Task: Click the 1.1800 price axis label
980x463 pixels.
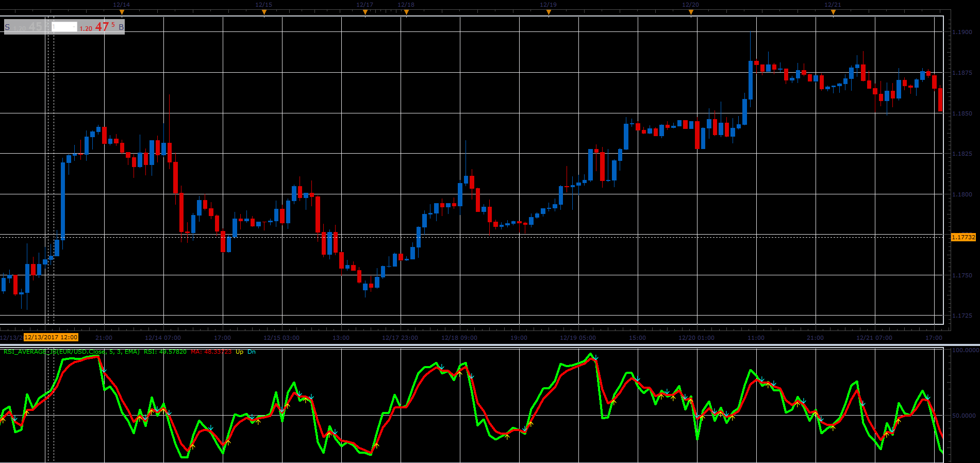Action: coord(962,194)
